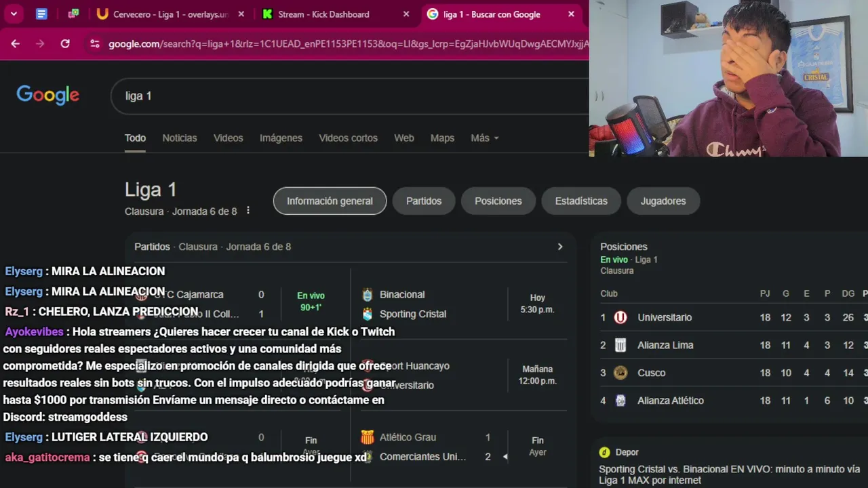The width and height of the screenshot is (868, 488).
Task: Click the Google logo
Action: pos(47,96)
